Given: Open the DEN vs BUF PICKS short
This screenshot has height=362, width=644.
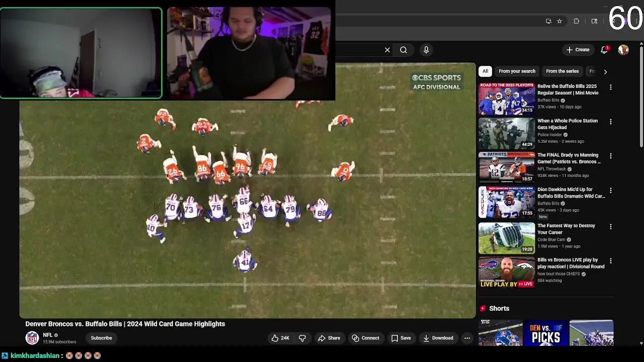Looking at the screenshot, I should [546, 333].
